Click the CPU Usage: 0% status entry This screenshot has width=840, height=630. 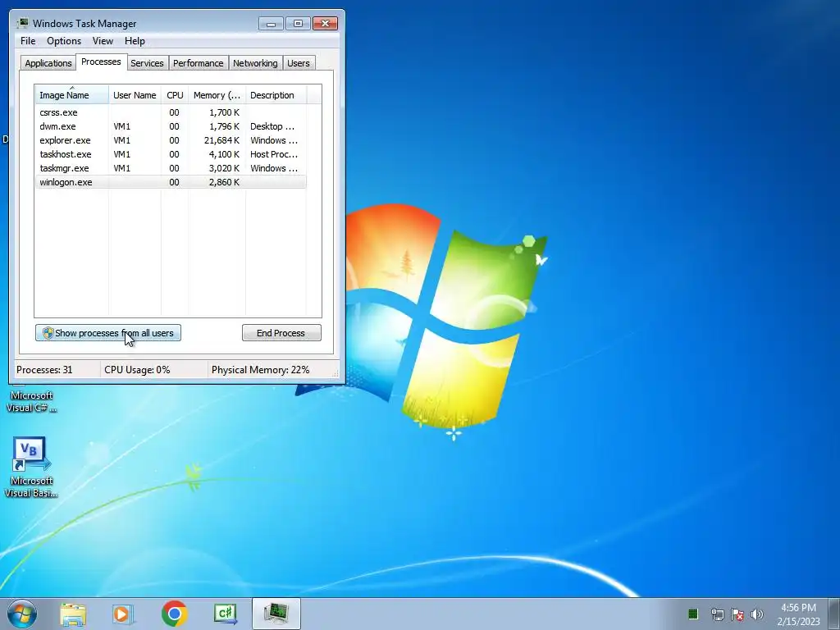[137, 370]
